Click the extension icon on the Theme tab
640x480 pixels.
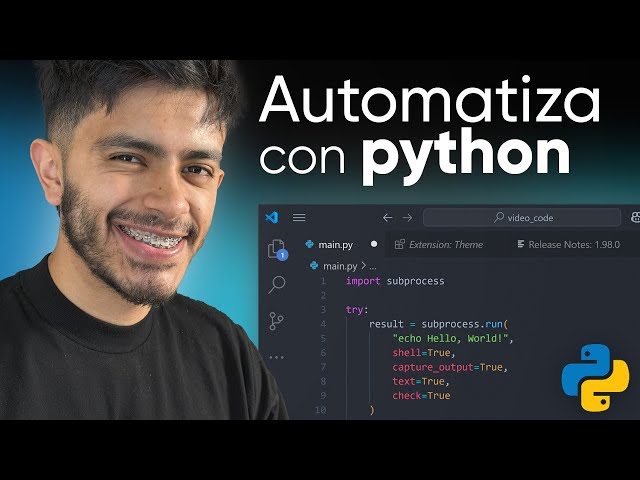point(400,244)
